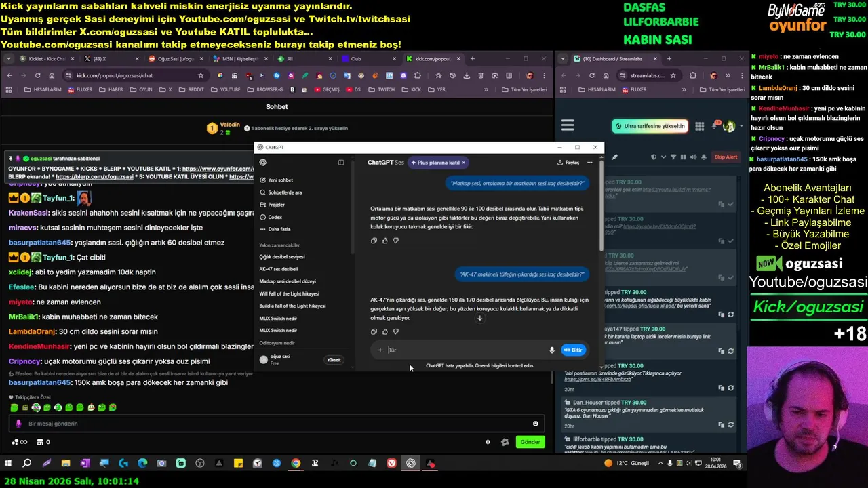Focus Kick Bir mesaj gönderin input
The image size is (868, 488).
tap(278, 424)
